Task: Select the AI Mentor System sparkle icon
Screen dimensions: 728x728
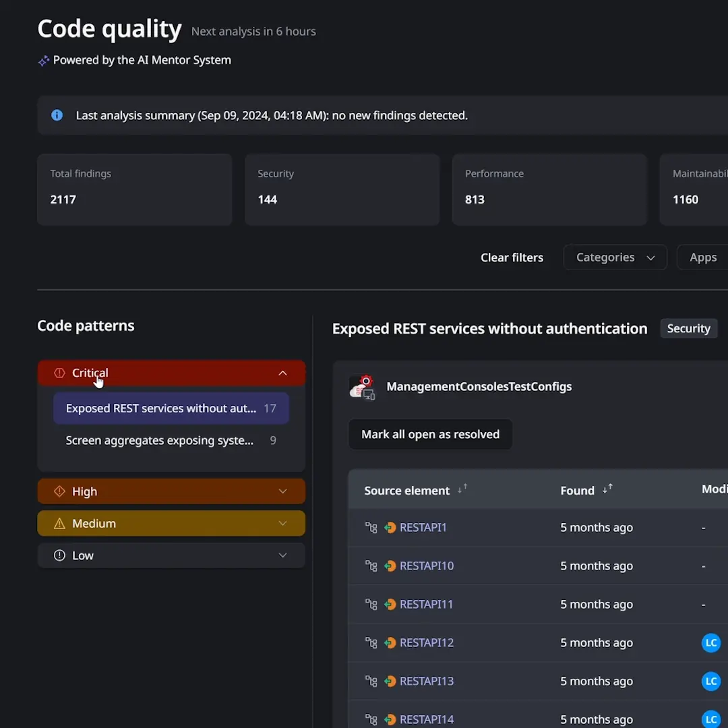Action: pos(43,60)
